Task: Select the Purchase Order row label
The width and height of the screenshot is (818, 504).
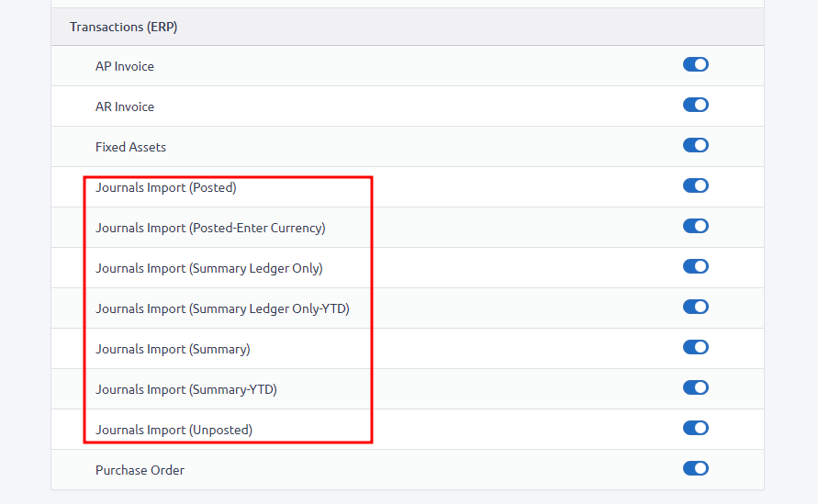Action: pyautogui.click(x=140, y=470)
